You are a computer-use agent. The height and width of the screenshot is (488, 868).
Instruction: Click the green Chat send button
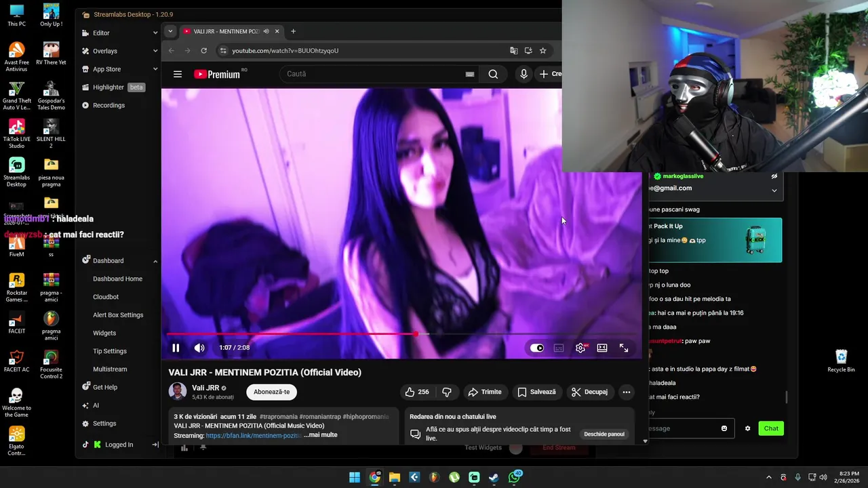[771, 428]
